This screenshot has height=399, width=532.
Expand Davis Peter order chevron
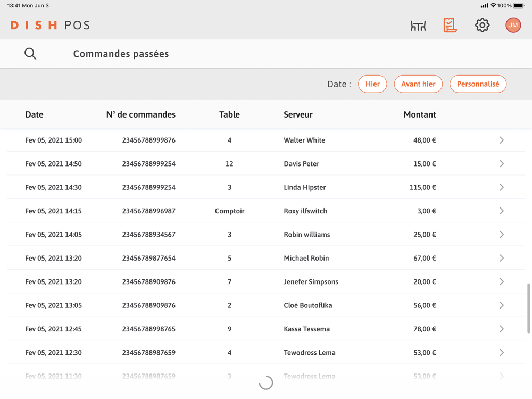coord(501,164)
